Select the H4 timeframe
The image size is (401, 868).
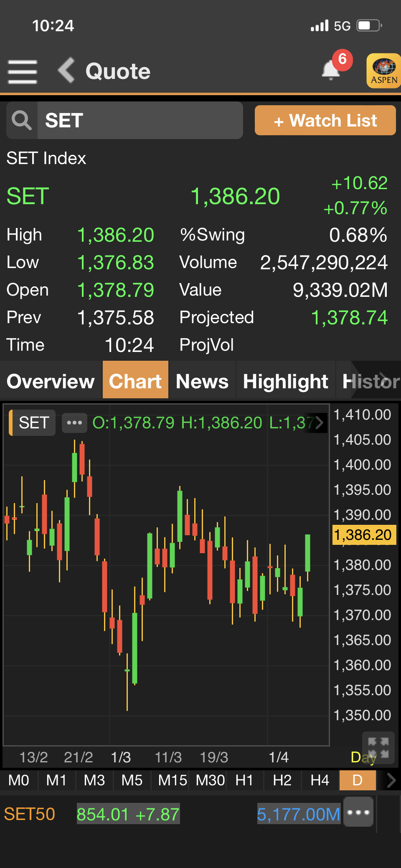tap(320, 780)
